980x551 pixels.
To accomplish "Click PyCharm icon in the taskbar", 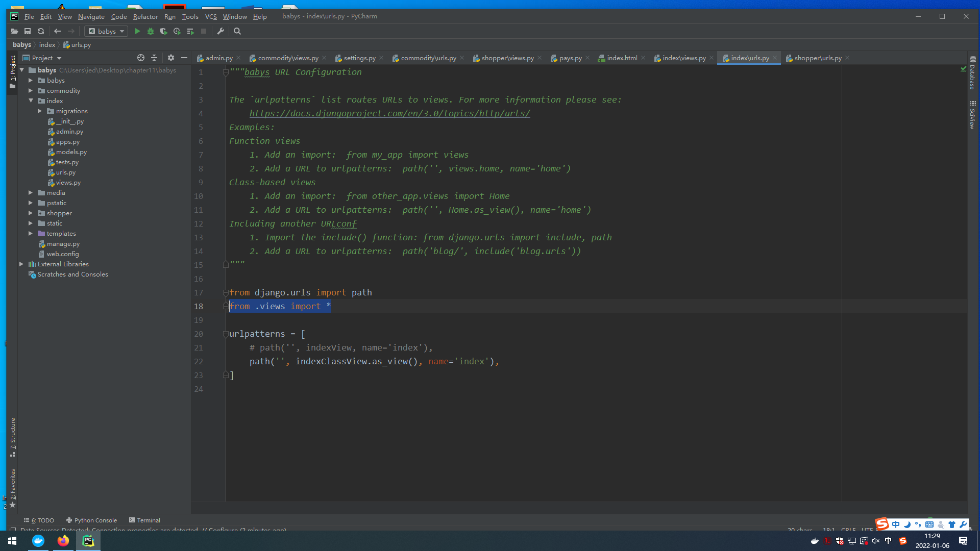I will point(88,541).
